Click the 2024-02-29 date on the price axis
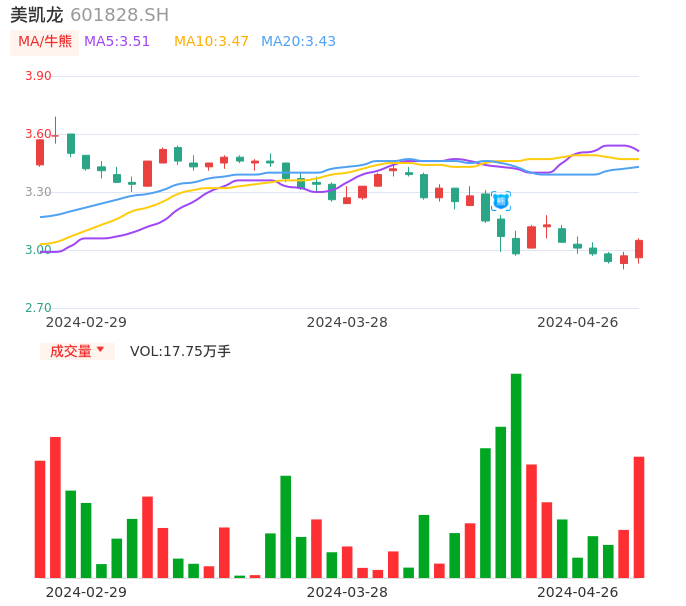This screenshot has height=606, width=686. coord(86,322)
